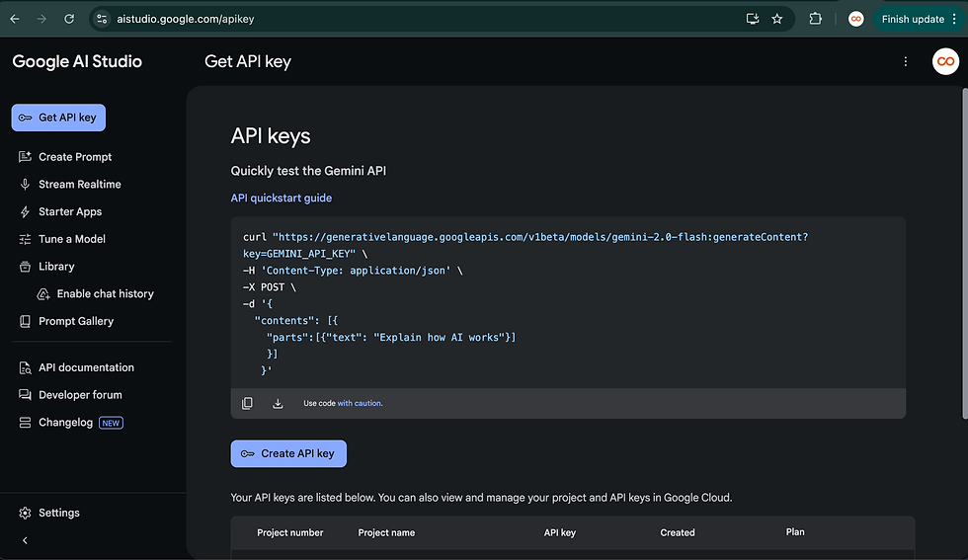
Task: Click the API key column header
Action: (x=560, y=532)
